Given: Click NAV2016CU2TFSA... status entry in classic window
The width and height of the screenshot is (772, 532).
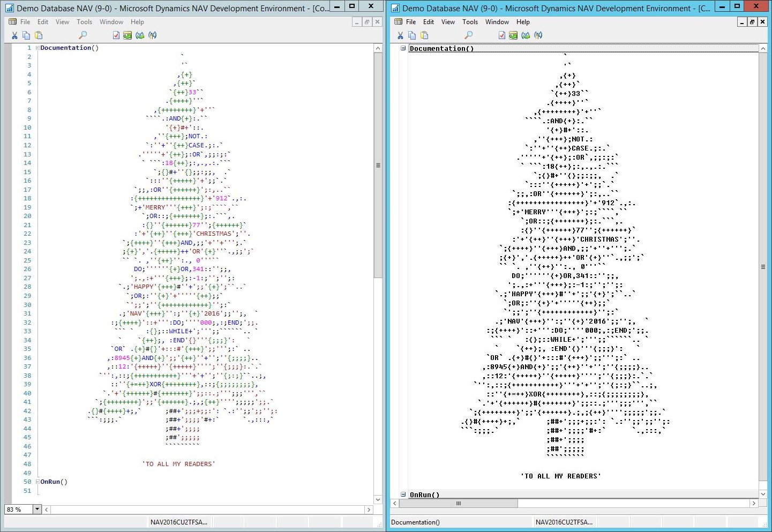Looking at the screenshot, I should click(x=564, y=522).
